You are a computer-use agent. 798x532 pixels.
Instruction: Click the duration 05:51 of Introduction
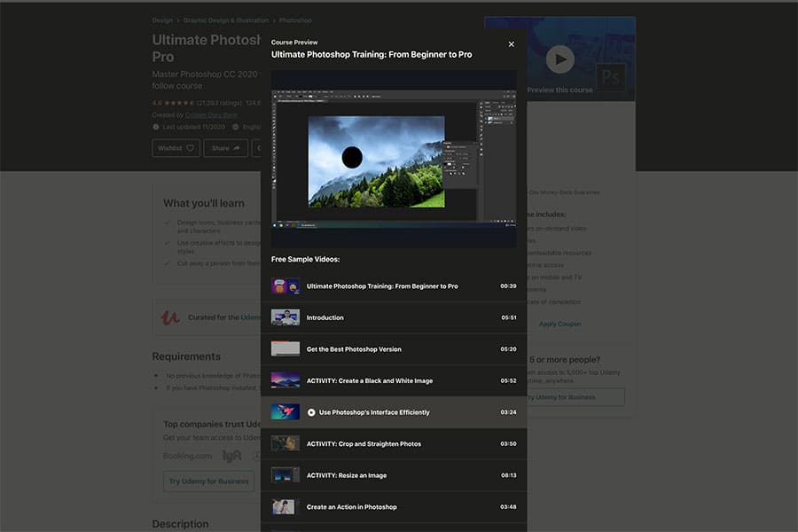point(508,317)
